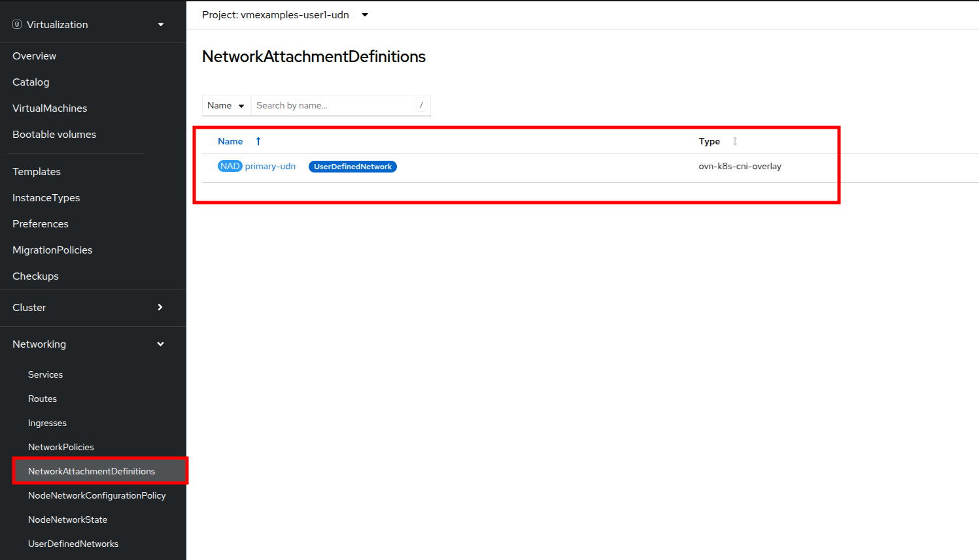Type in the Search by name field
The image size is (979, 560).
[x=334, y=105]
